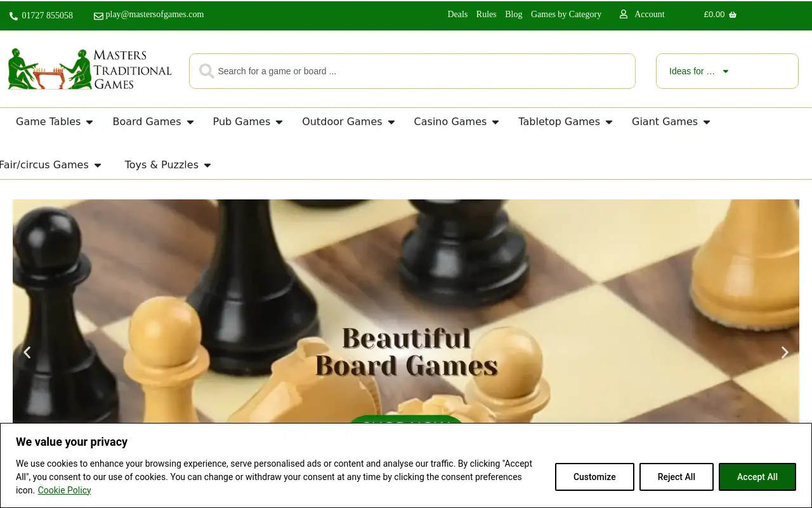Image resolution: width=812 pixels, height=508 pixels.
Task: Open the Game Tables menu
Action: pos(48,121)
